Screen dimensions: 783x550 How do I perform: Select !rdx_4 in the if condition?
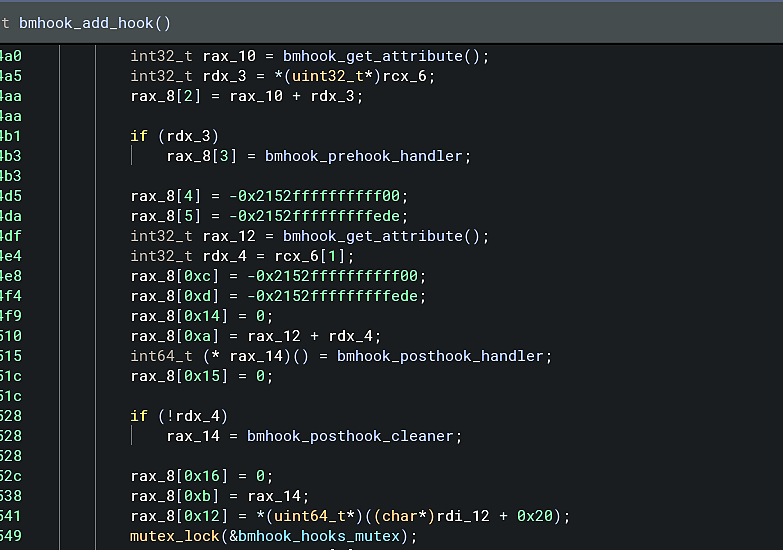click(193, 416)
